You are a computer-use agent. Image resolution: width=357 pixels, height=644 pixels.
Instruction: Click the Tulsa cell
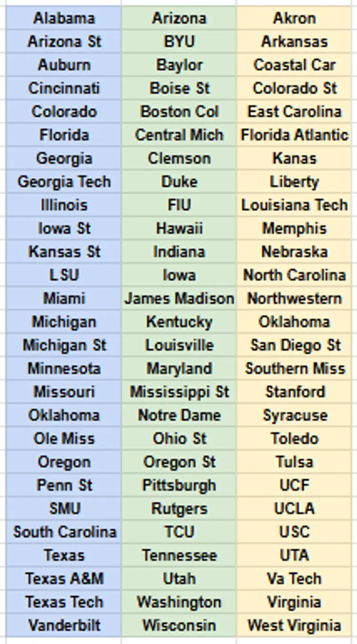point(294,461)
